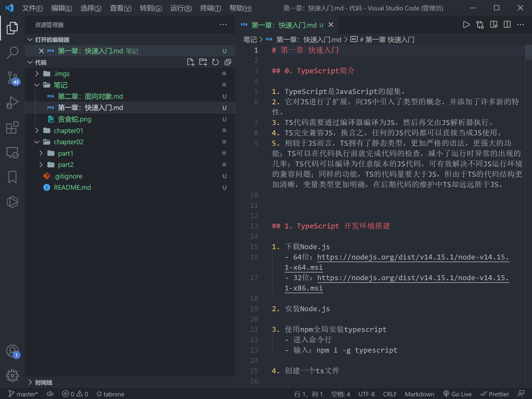Expand the part2 folder
Image resolution: width=532 pixels, height=399 pixels.
pos(130,165)
